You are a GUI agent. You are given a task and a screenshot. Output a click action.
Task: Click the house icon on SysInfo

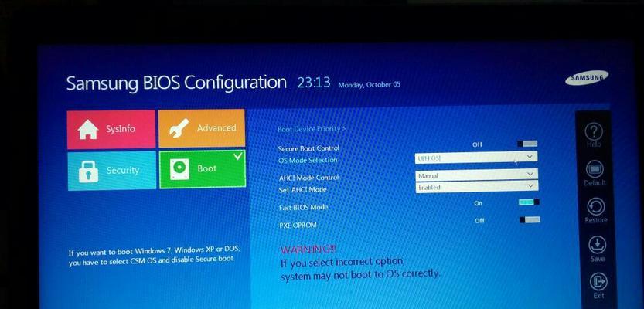point(88,130)
